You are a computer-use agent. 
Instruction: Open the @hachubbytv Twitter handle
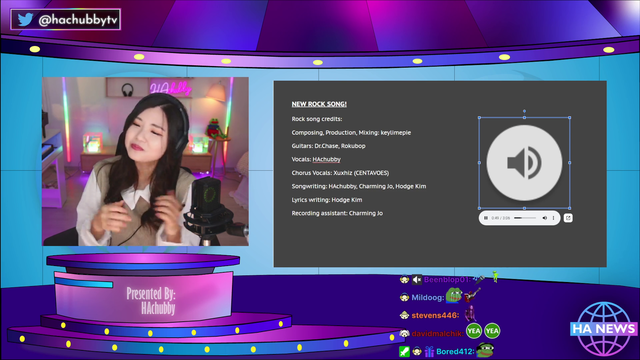click(x=78, y=20)
